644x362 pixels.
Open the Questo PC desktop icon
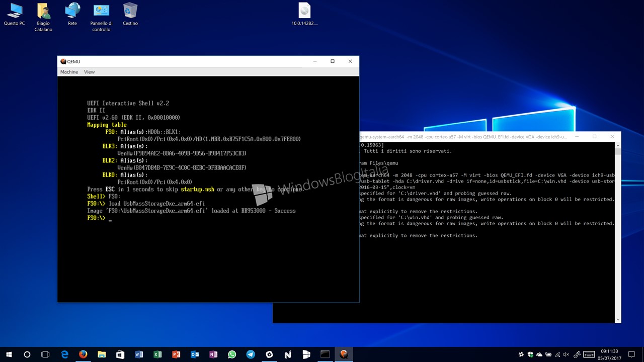click(x=14, y=14)
